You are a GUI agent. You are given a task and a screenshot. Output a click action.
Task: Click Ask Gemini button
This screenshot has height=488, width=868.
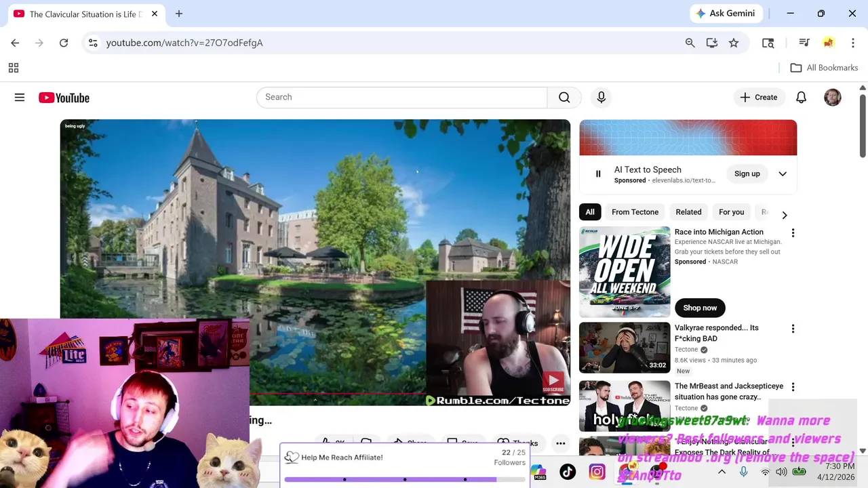(x=726, y=14)
